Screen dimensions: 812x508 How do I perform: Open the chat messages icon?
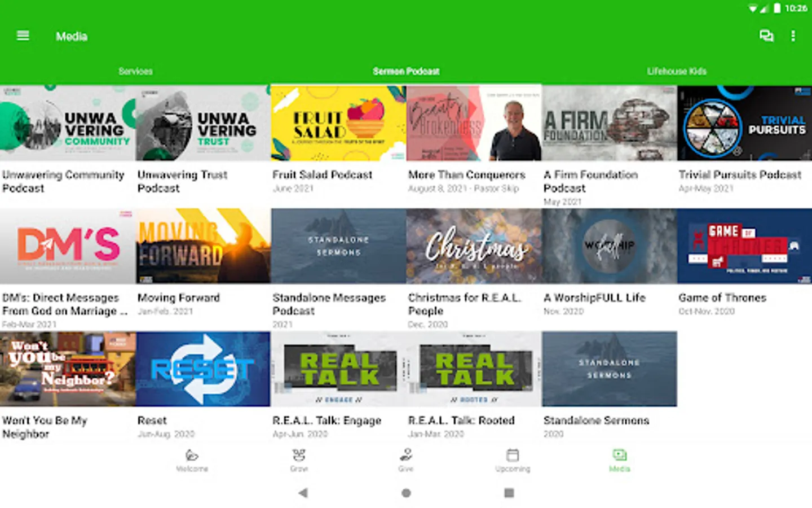pos(766,36)
